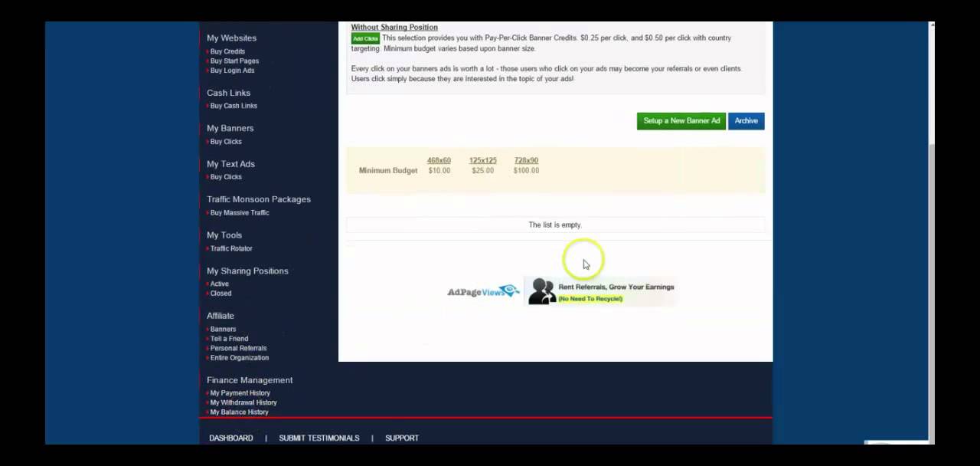The width and height of the screenshot is (980, 466).
Task: Select the Affiliate heading
Action: 220,315
